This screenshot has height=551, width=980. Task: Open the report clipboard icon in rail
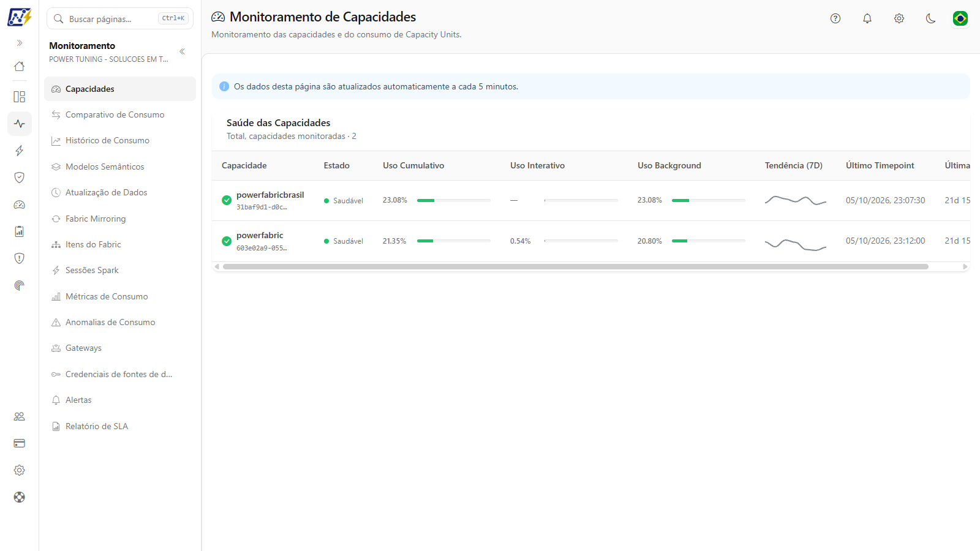(x=20, y=231)
